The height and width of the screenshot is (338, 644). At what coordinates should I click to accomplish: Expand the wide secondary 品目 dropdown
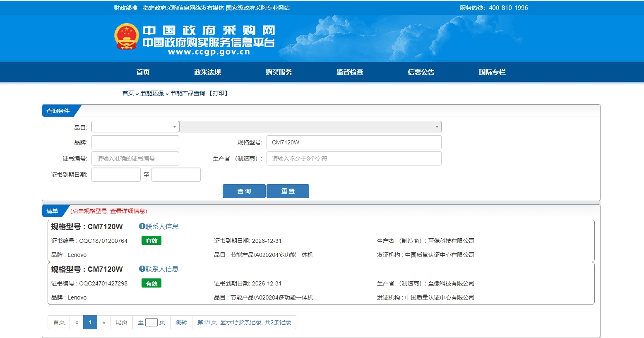tap(310, 127)
